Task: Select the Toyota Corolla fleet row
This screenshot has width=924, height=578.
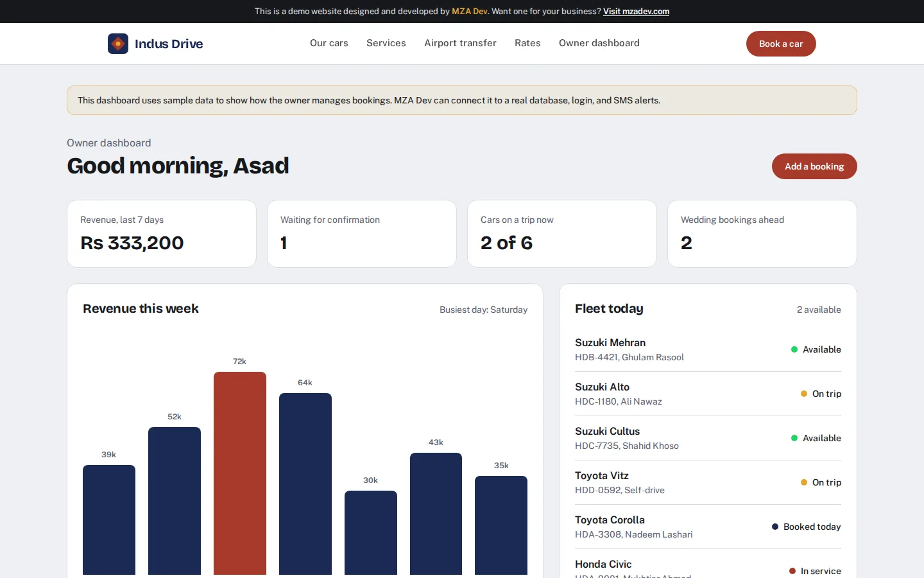Action: click(708, 527)
